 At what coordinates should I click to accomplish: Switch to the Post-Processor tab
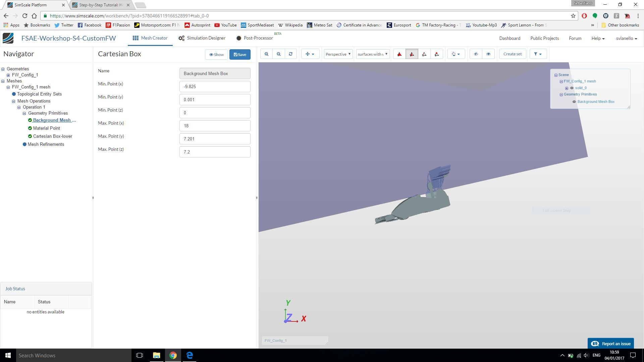[x=255, y=38]
